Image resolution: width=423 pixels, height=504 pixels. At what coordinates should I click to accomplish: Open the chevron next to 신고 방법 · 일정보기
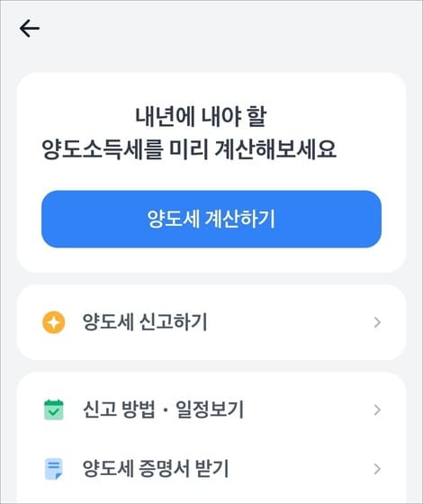[x=377, y=409]
